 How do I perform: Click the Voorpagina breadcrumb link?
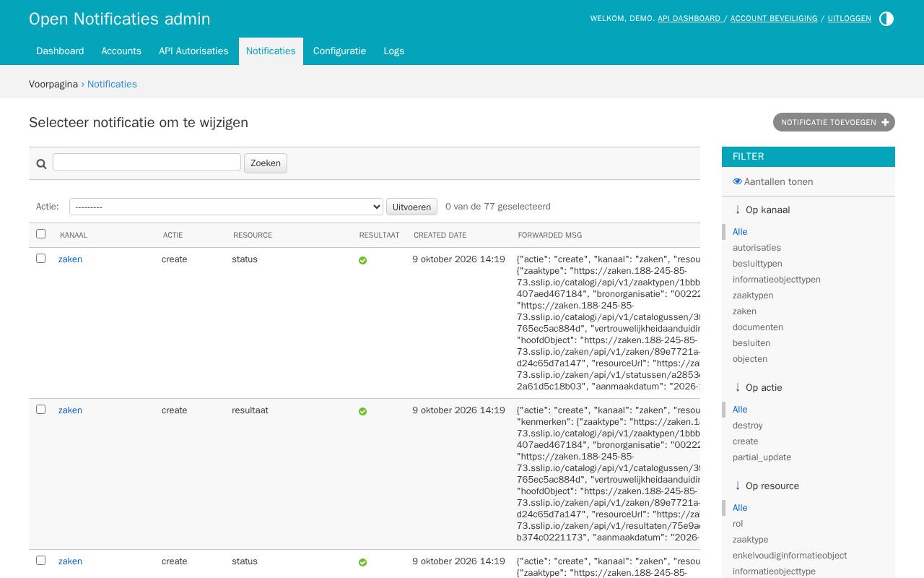[x=53, y=84]
